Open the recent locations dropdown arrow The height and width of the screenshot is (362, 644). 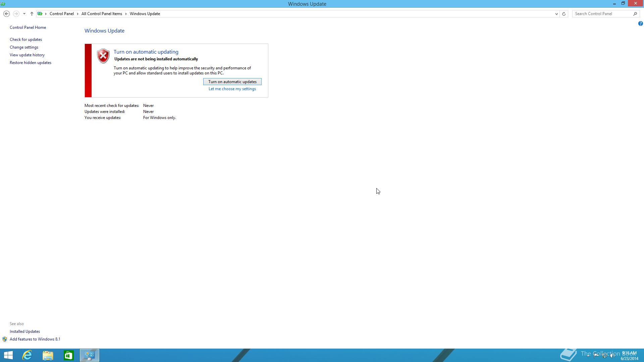pos(24,14)
